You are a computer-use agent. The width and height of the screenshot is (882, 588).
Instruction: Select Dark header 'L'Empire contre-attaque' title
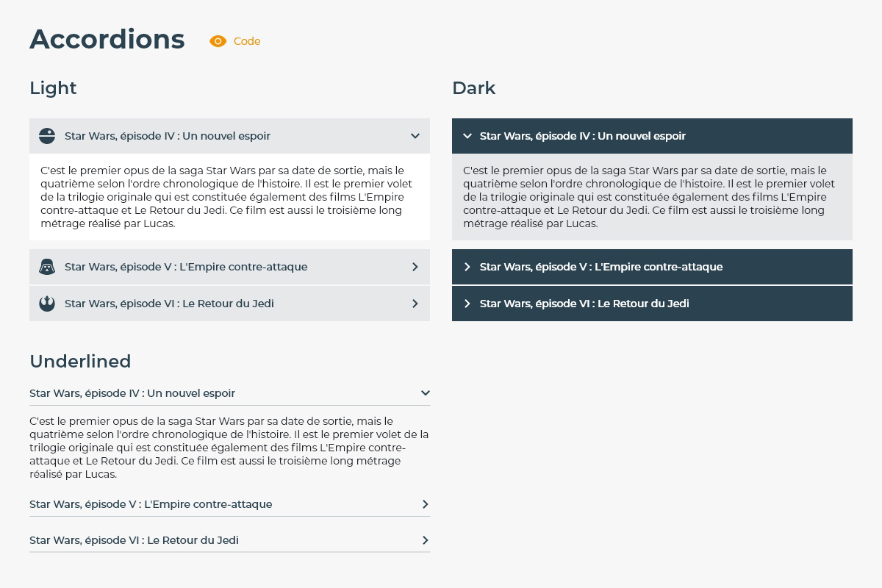600,267
